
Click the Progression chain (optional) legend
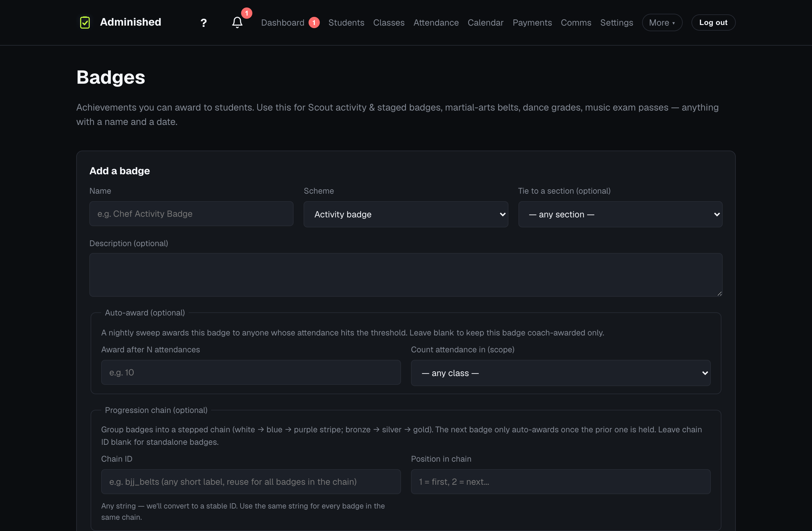[156, 410]
